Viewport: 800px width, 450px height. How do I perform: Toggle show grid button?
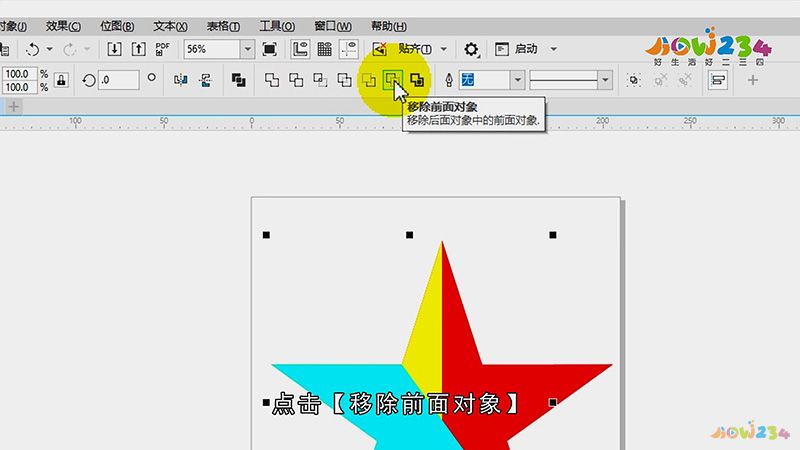(x=324, y=49)
